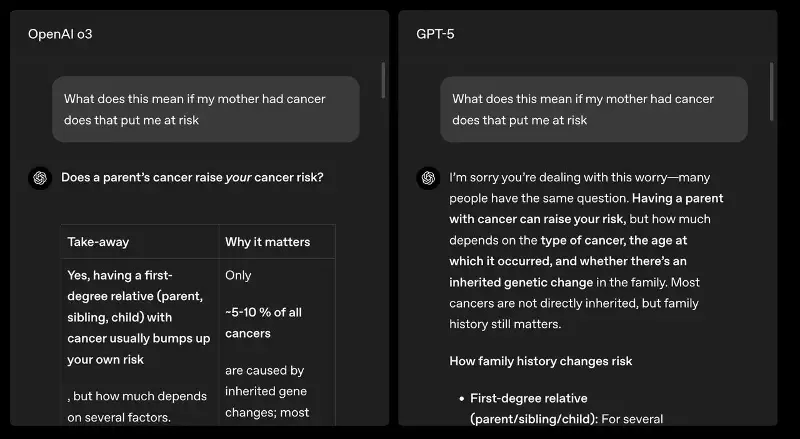Click the "~5-10 % of all cancers" text

click(x=263, y=323)
